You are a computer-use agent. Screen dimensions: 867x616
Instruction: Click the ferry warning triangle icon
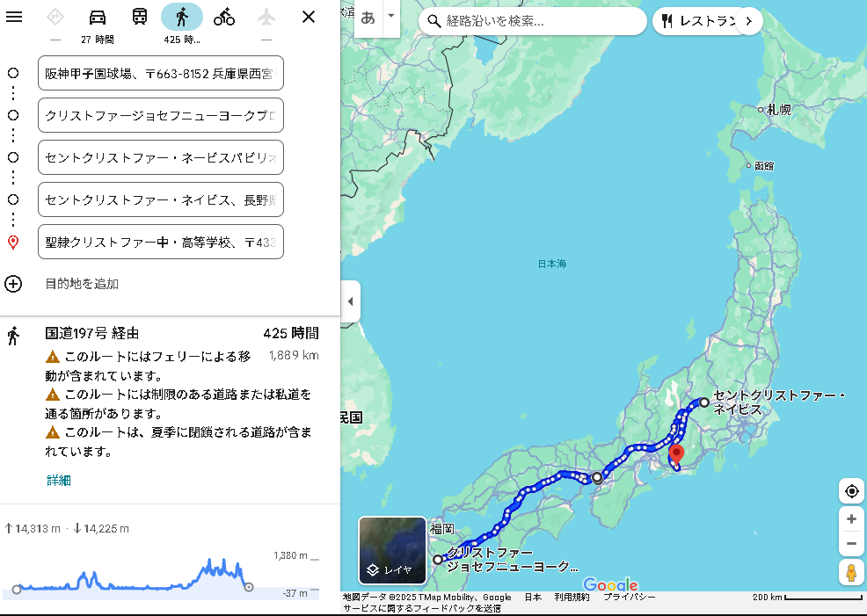point(53,357)
